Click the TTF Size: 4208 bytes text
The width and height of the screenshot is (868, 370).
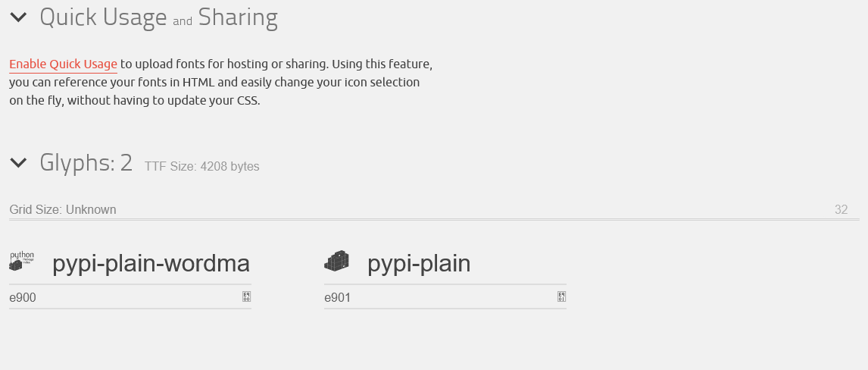[x=202, y=166]
